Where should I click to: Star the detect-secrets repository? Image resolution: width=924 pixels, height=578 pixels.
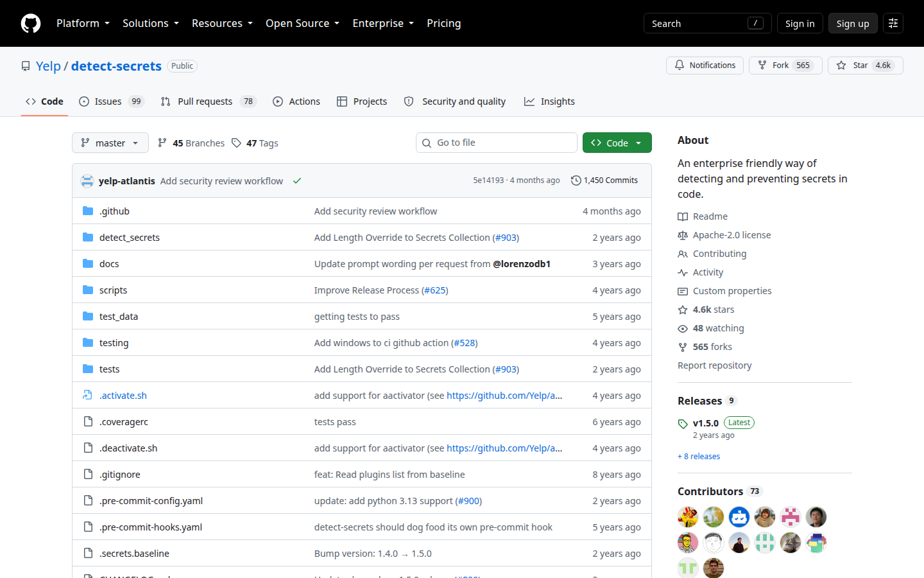point(865,66)
